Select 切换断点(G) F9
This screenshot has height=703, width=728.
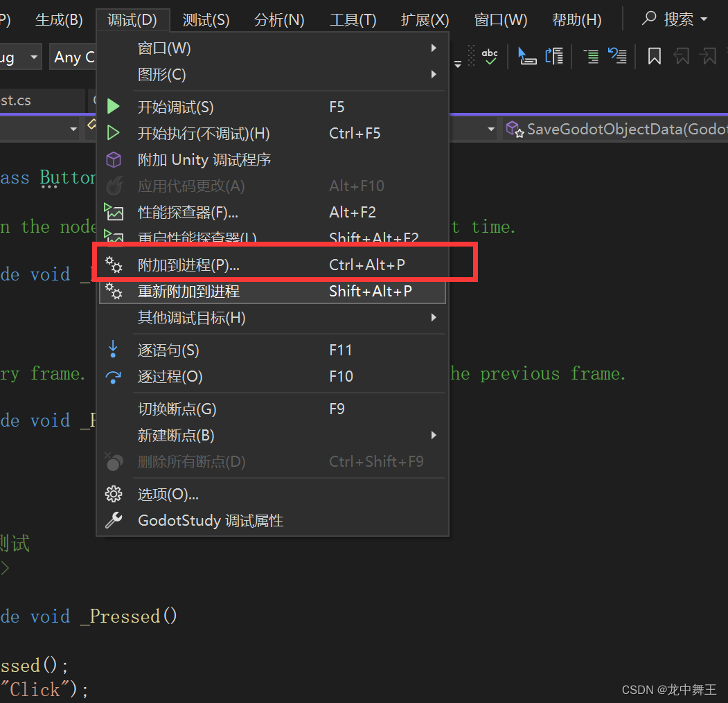click(272, 409)
